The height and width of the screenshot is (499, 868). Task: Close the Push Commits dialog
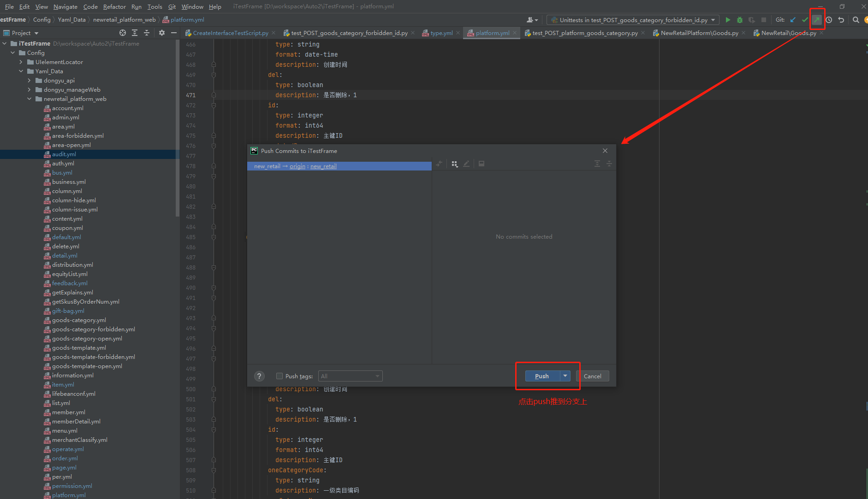point(605,151)
